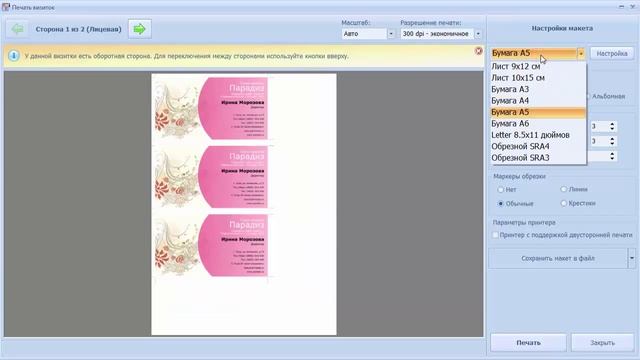Adjust the third stepper below margins
The width and height of the screenshot is (640, 360).
pos(612,156)
